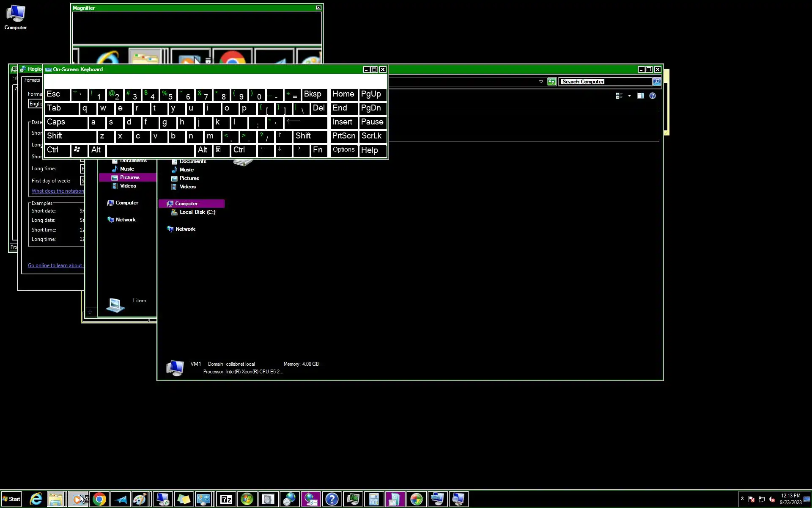Open Internet Explorer taskbar icon
Viewport: 812px width, 508px height.
[x=36, y=500]
